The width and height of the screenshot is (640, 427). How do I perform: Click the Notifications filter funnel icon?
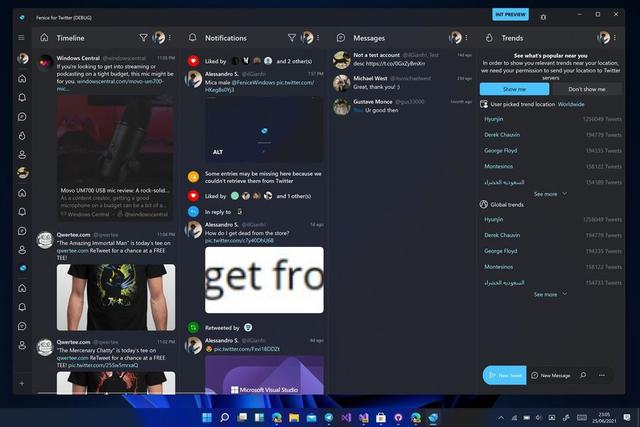click(x=292, y=37)
